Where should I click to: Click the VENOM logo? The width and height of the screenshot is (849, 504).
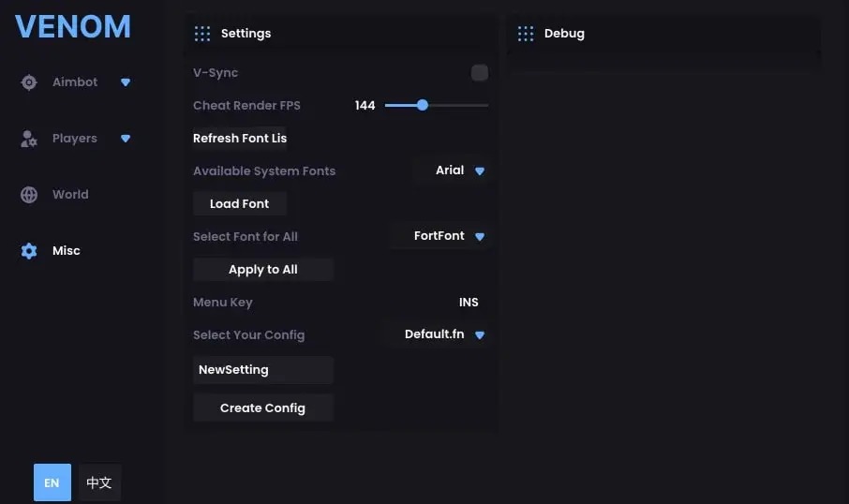73,26
